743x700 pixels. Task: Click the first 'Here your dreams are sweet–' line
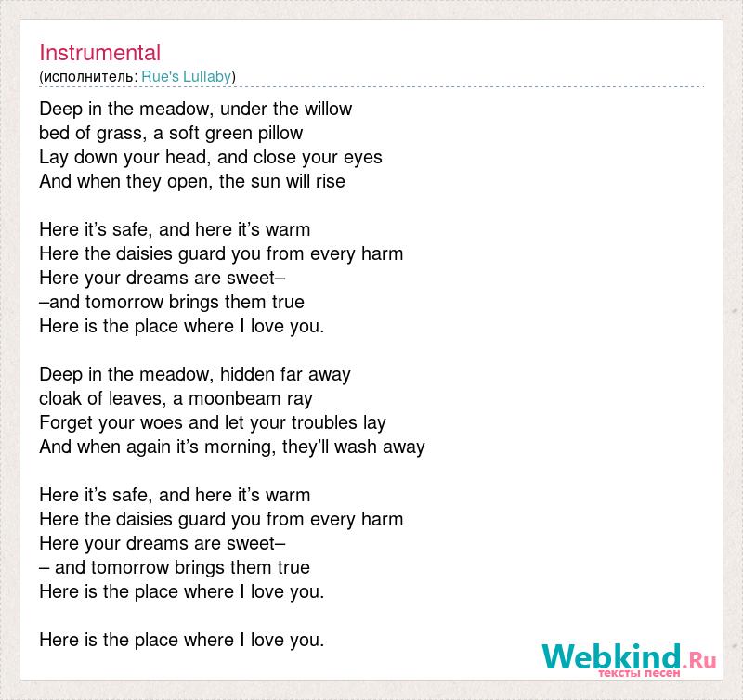click(x=163, y=279)
